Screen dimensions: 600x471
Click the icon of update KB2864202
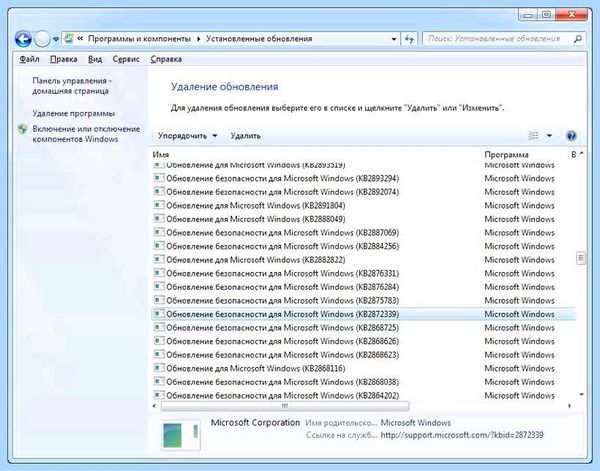pyautogui.click(x=159, y=395)
